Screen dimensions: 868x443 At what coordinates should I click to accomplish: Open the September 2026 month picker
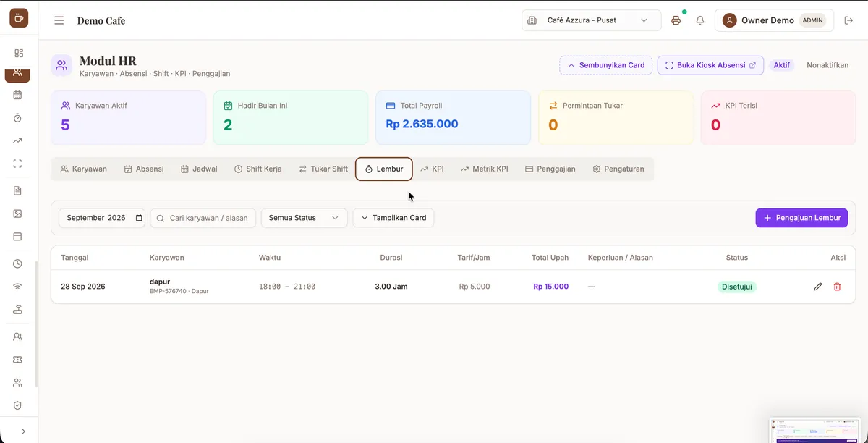(102, 218)
